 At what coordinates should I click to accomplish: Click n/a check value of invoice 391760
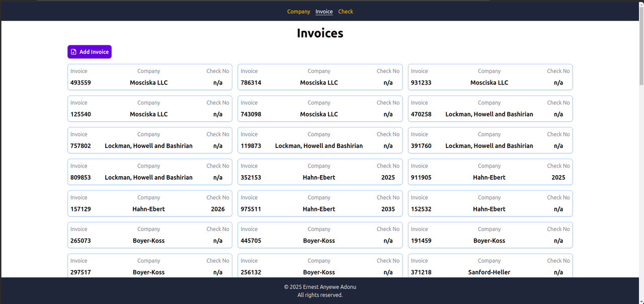(558, 146)
